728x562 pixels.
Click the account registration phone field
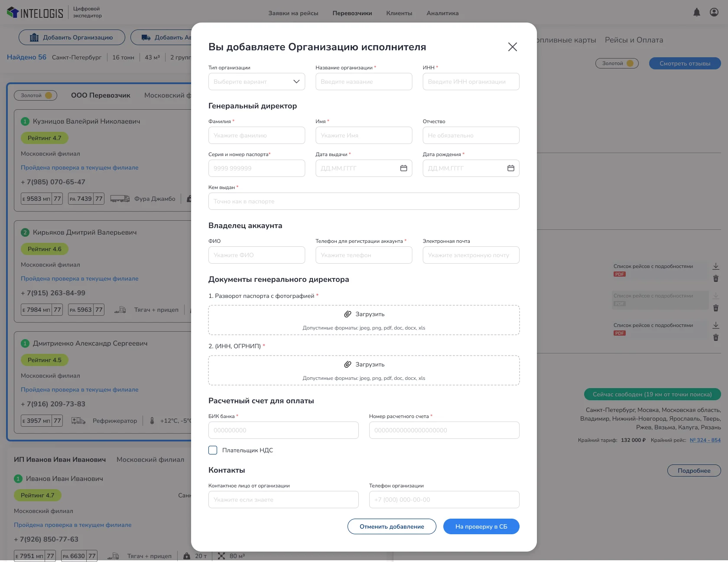(x=364, y=255)
